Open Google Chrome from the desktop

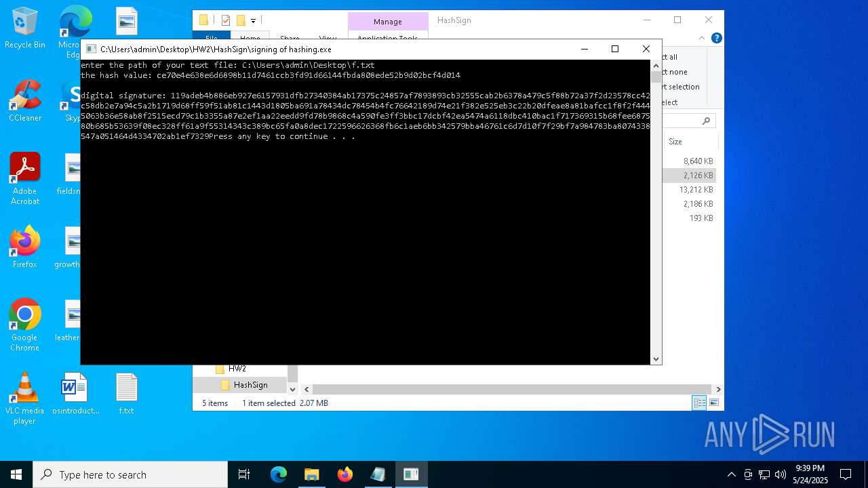(x=24, y=325)
